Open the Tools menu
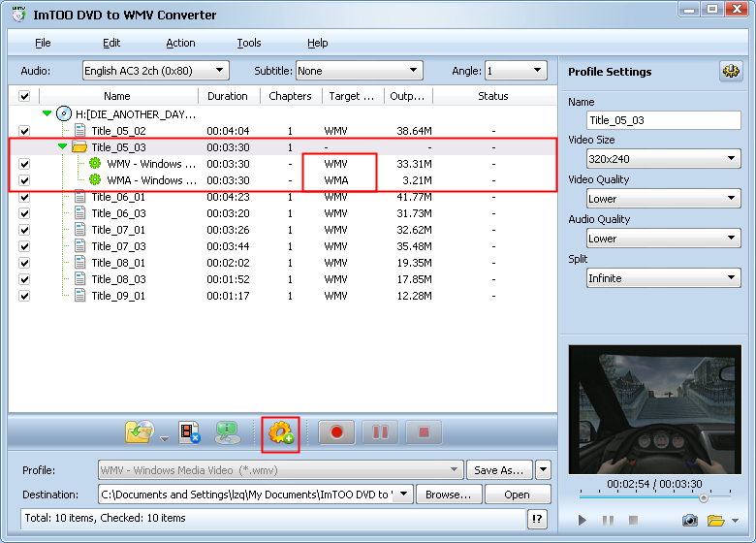The width and height of the screenshot is (756, 543). coord(249,43)
